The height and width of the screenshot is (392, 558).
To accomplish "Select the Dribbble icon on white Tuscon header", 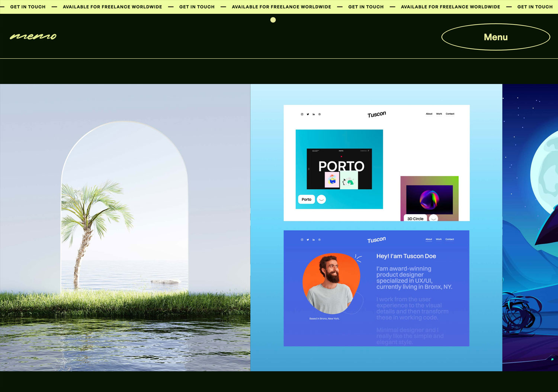I will [x=319, y=114].
